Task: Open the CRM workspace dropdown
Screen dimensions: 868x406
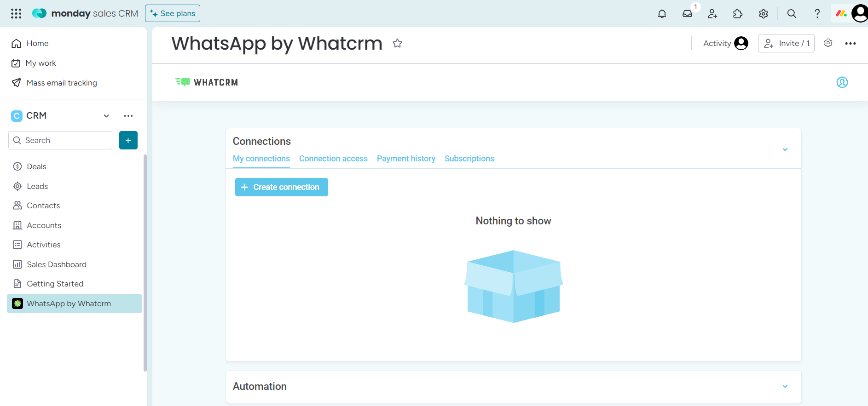Action: pyautogui.click(x=106, y=116)
